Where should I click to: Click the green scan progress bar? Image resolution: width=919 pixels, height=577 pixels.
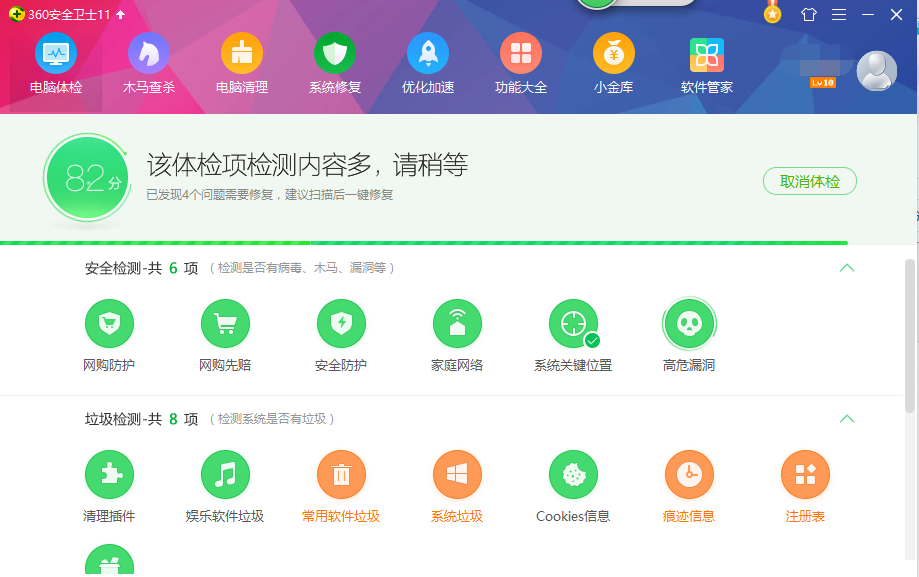(x=424, y=242)
